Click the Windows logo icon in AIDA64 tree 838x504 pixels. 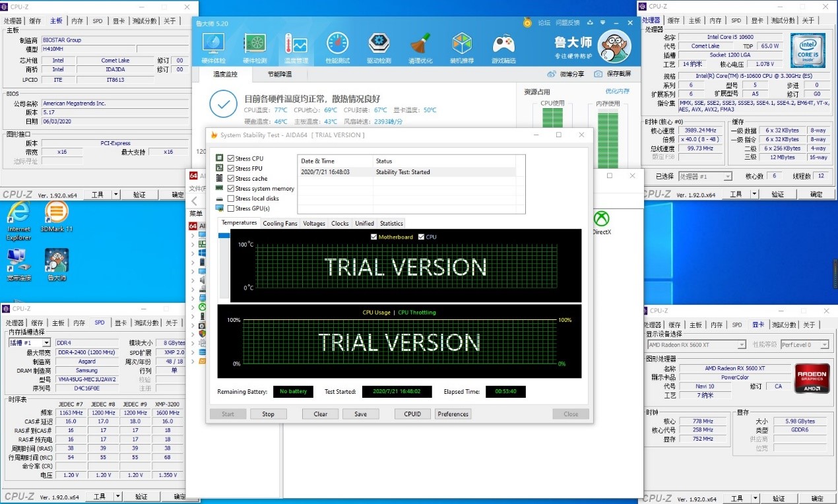pos(203,253)
